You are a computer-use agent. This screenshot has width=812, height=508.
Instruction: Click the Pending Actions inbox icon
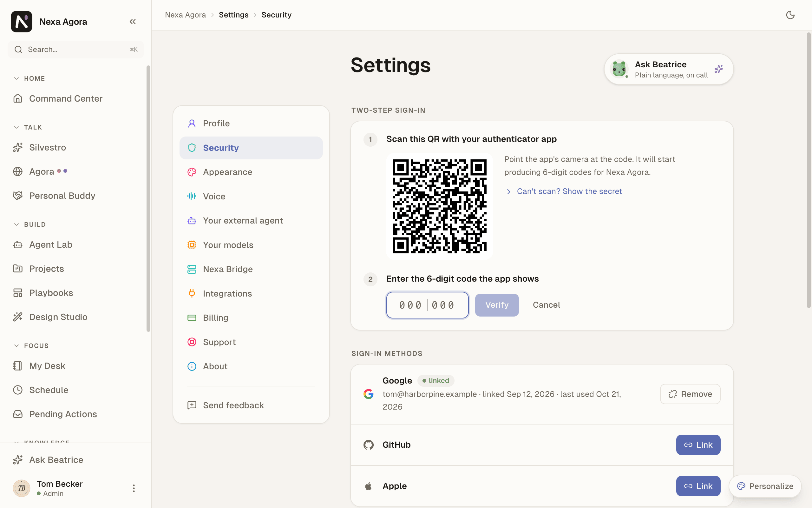click(x=18, y=414)
